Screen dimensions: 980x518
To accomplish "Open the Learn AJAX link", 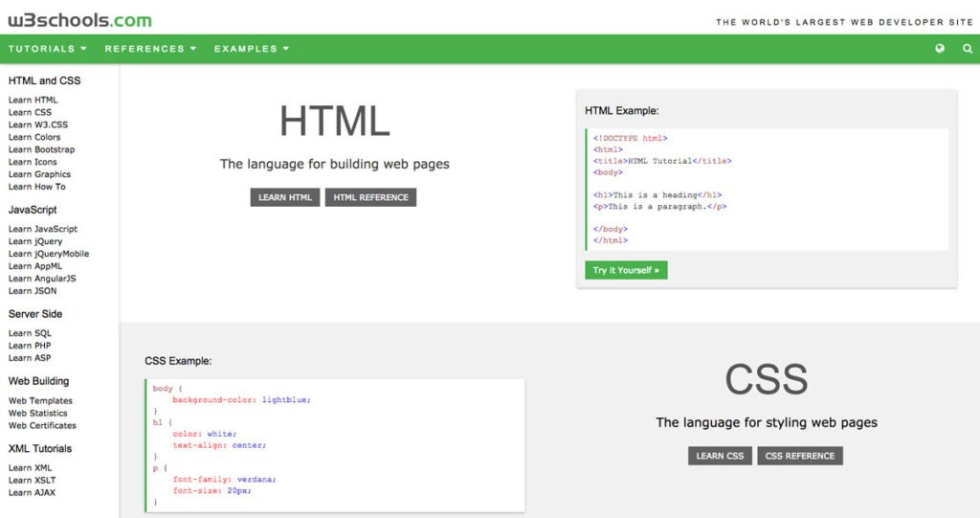I will pos(32,492).
